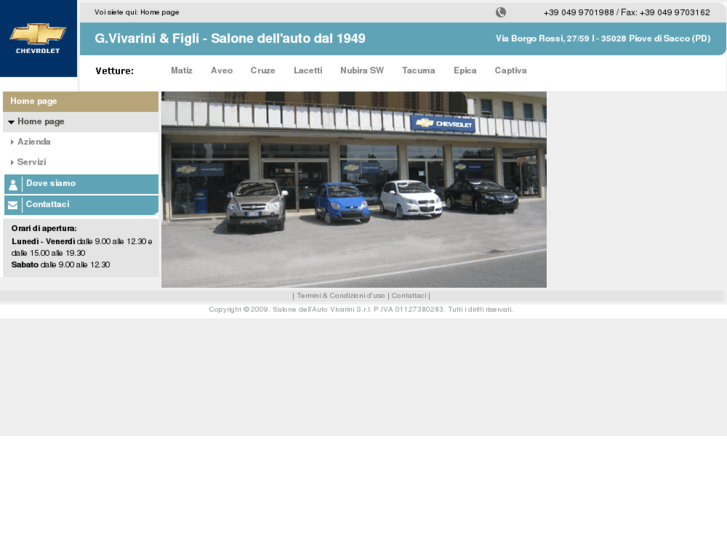Click the dealership showroom photo

(x=354, y=190)
